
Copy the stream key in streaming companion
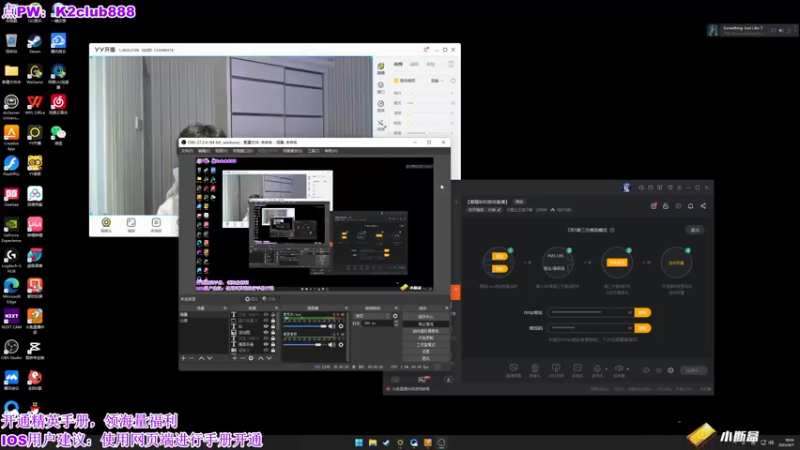click(x=643, y=328)
